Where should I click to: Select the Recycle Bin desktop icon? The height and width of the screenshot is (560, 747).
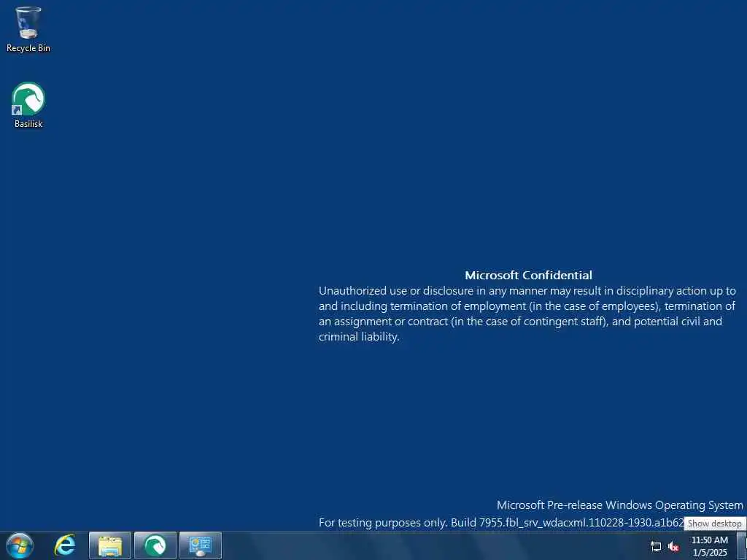[28, 29]
